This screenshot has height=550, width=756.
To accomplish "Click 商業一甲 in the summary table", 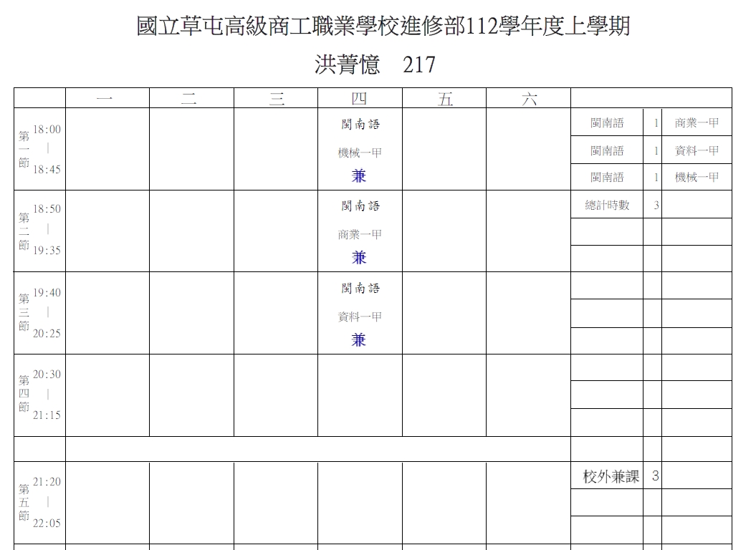I will click(697, 123).
